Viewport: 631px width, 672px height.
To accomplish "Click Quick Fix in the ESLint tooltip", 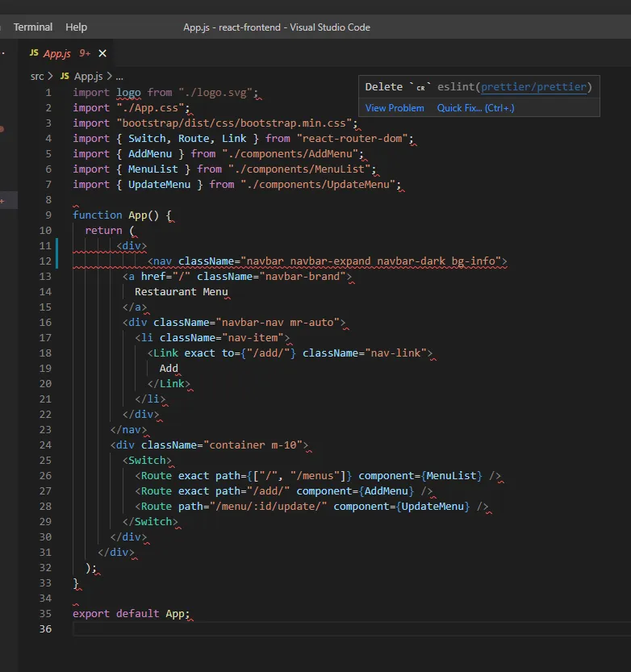I will 475,108.
